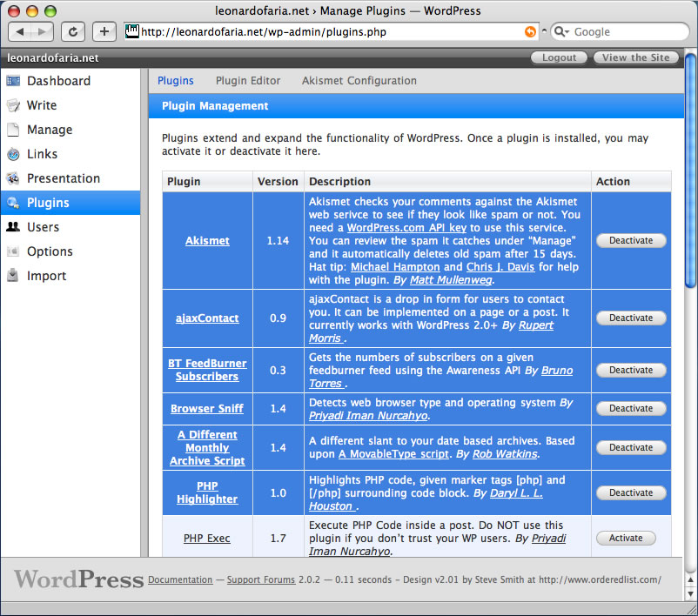Deactivate the ajaxContact plugin
The image size is (698, 616).
pos(631,318)
